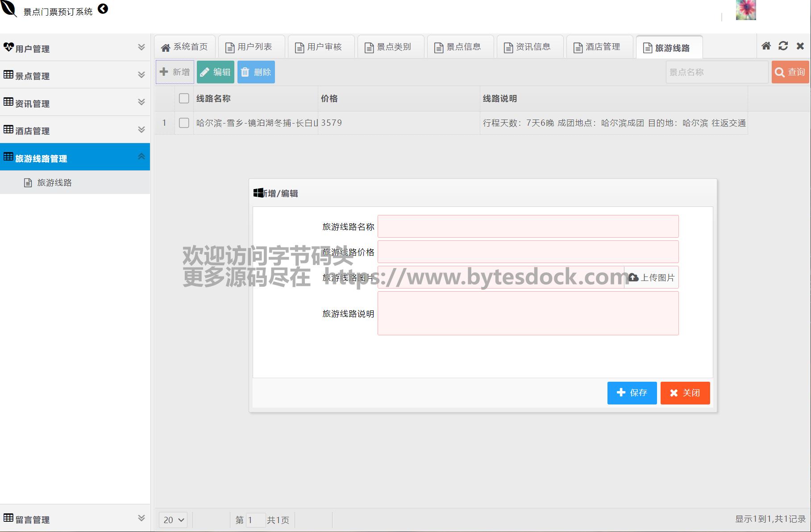Close the dialog with 关闭 button
This screenshot has width=811, height=532.
pos(685,393)
